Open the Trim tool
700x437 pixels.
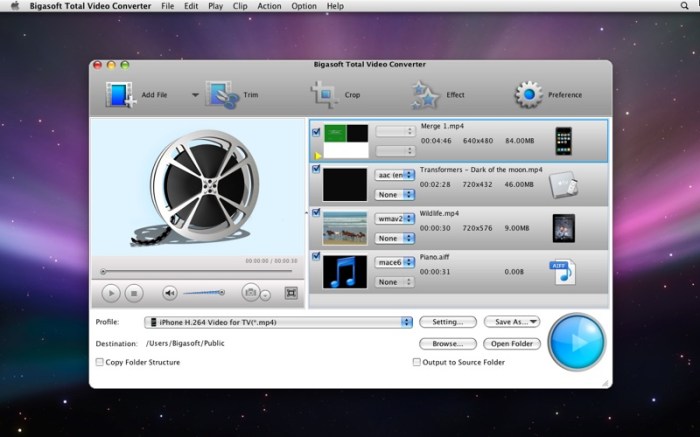coord(220,95)
